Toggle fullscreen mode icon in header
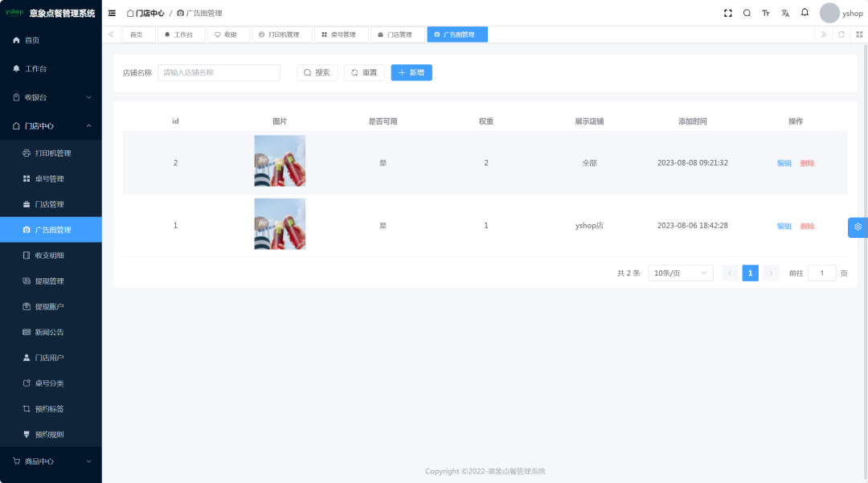This screenshot has width=868, height=483. (728, 14)
